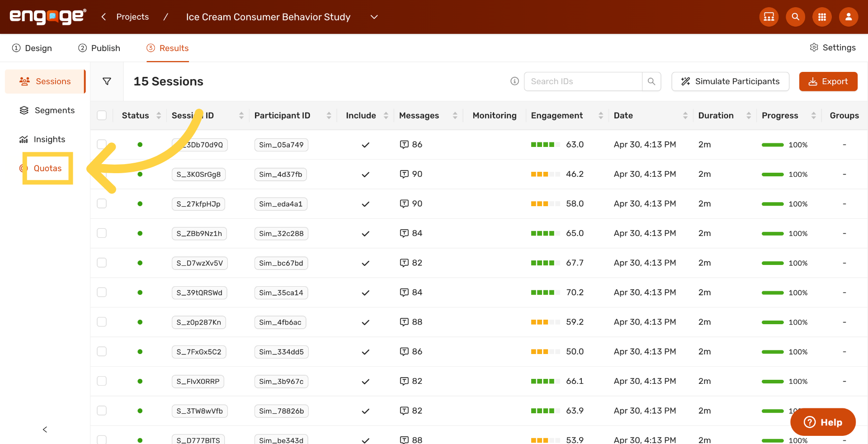Toggle the select-all sessions checkbox

point(102,115)
